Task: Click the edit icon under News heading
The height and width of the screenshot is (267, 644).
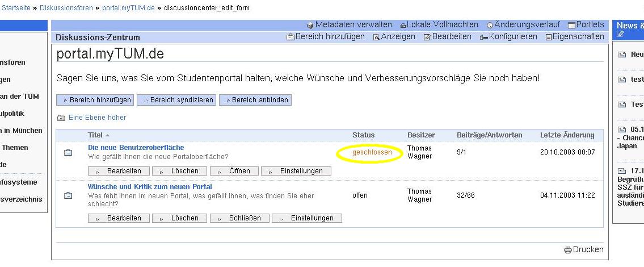Action: 620,34
